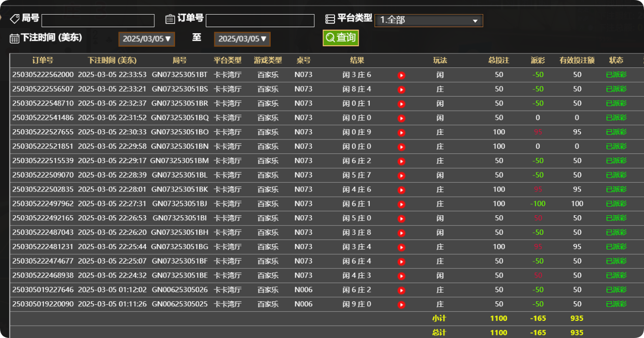Screen dimensions: 644x338
Task: Click the tag icon next to 局号
Action: click(15, 18)
